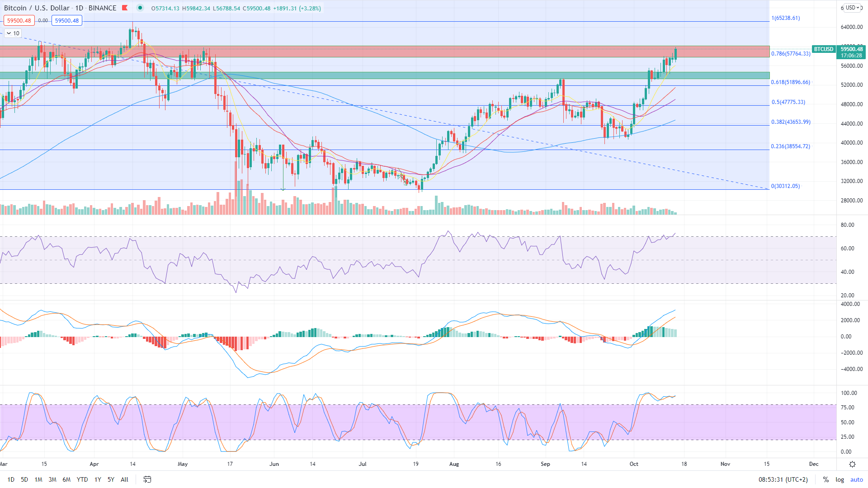Viewport: 868px width, 488px height.
Task: Click the red flag beside BINANCE
Action: (125, 8)
